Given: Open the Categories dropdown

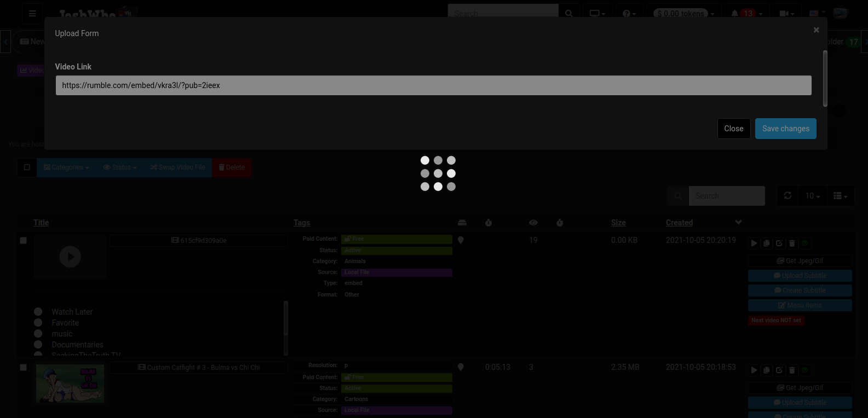Looking at the screenshot, I should tap(66, 167).
